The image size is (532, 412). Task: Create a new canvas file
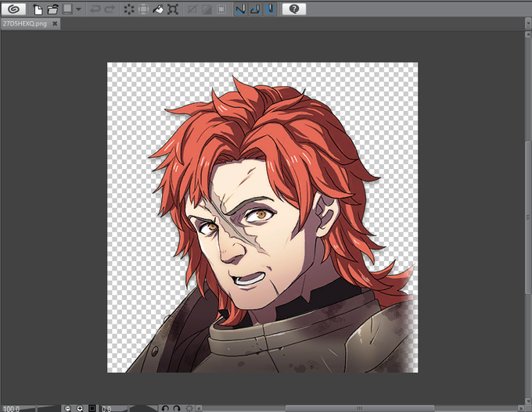pos(38,9)
